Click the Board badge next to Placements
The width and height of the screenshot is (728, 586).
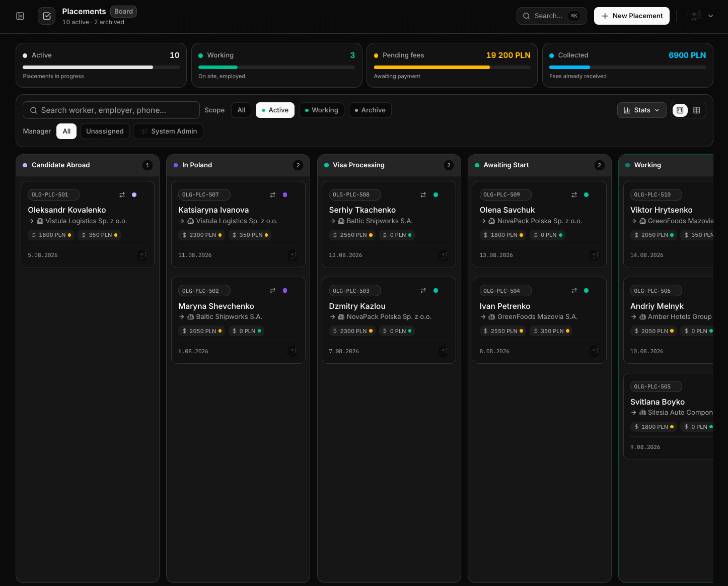(x=123, y=12)
